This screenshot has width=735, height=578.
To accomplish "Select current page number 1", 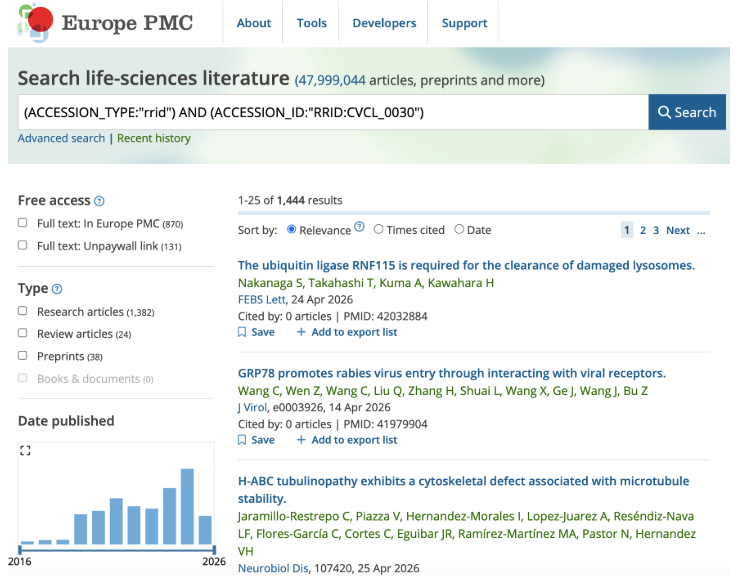I will (x=627, y=230).
